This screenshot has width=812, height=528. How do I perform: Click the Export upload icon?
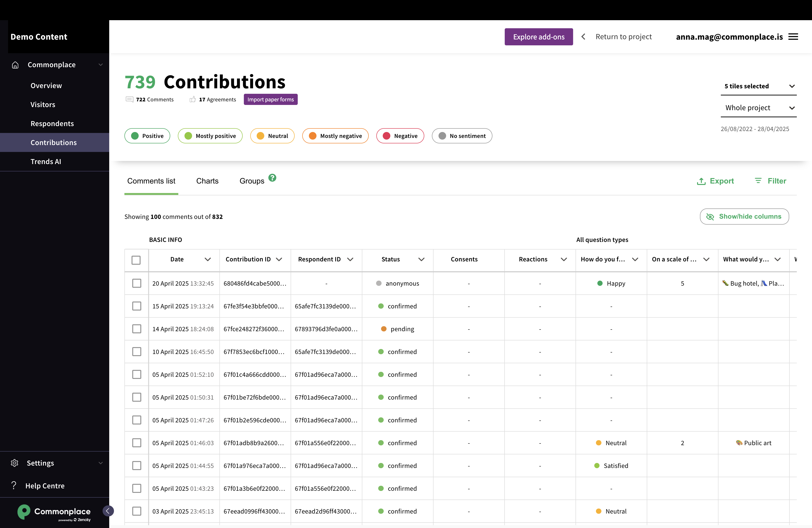[701, 181]
